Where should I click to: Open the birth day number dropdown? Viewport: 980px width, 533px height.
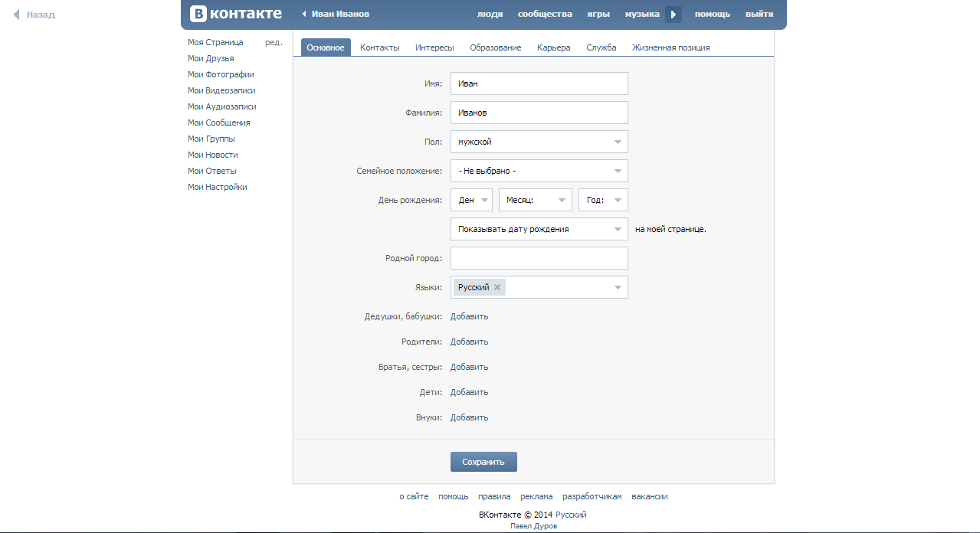[x=471, y=200]
